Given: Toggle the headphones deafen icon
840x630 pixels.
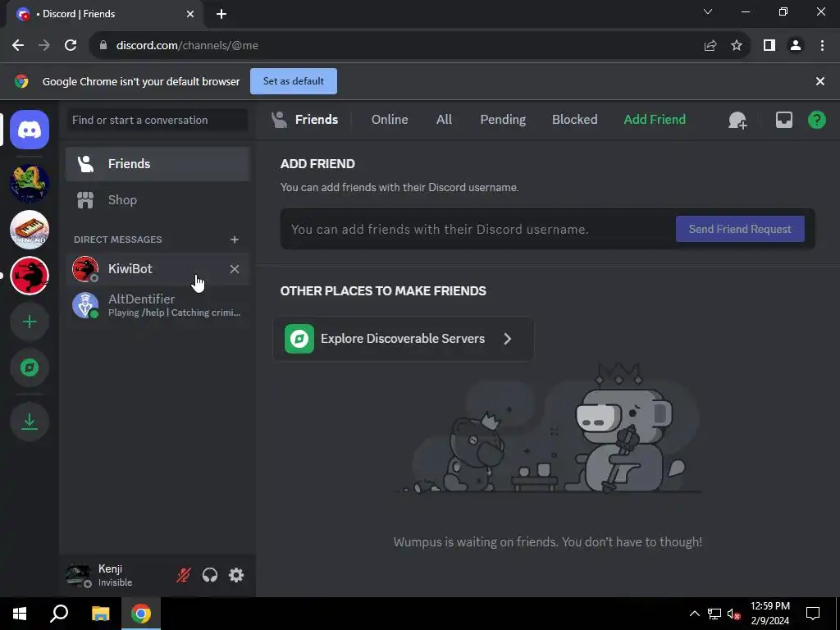Looking at the screenshot, I should tap(210, 575).
